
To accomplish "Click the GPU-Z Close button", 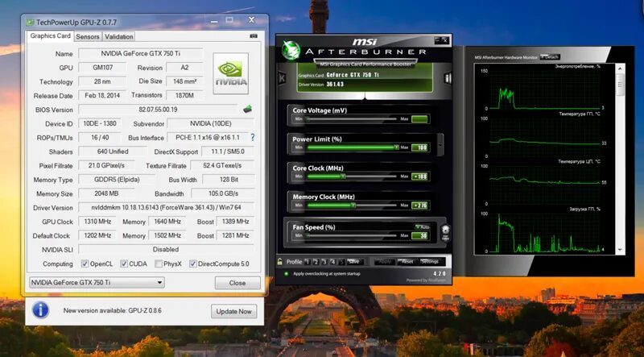I will click(x=237, y=283).
